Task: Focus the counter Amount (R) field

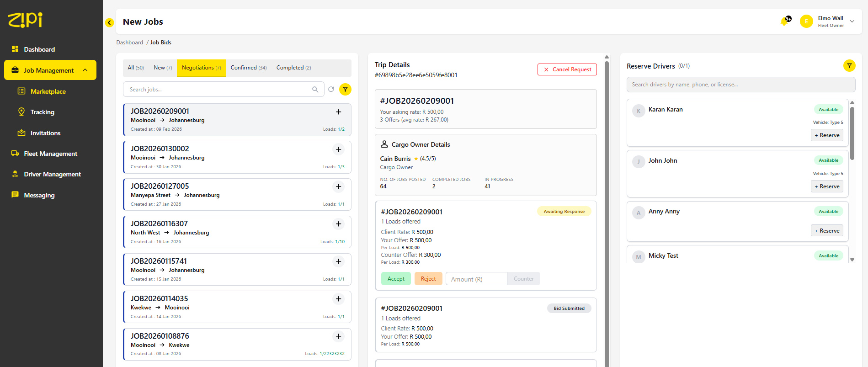Action: point(476,279)
